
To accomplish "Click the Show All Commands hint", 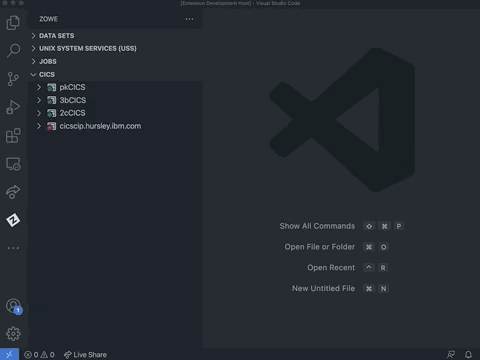I will (x=317, y=226).
